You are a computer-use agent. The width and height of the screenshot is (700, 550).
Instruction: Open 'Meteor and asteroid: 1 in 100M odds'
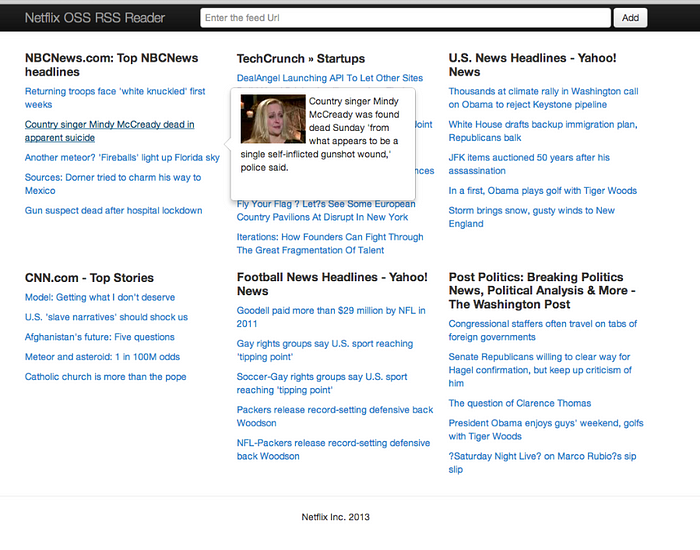pos(102,357)
